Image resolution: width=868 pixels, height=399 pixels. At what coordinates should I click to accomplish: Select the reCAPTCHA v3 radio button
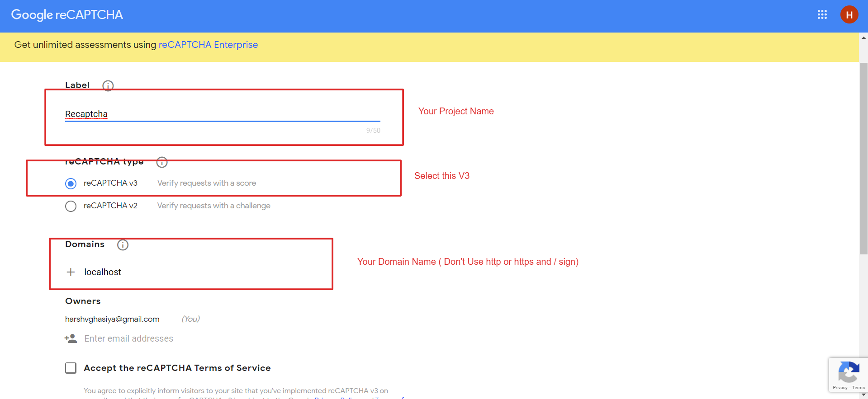pyautogui.click(x=71, y=183)
